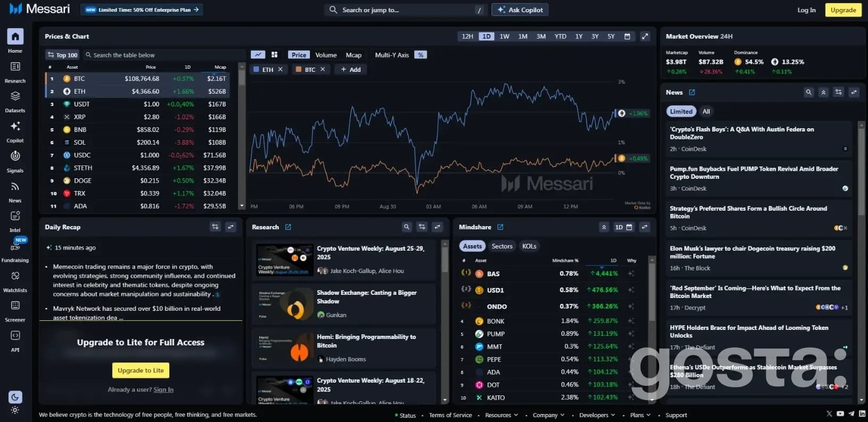Open Signals in the sidebar

(15, 161)
